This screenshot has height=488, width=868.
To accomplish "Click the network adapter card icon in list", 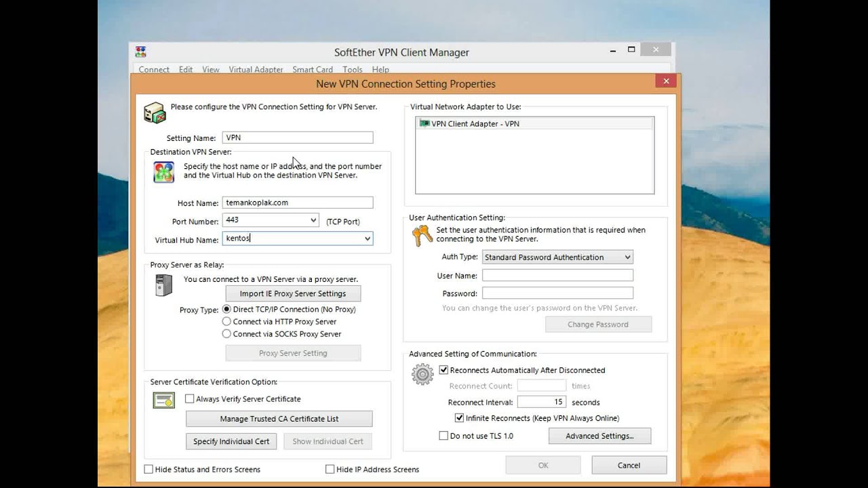I will click(x=425, y=123).
